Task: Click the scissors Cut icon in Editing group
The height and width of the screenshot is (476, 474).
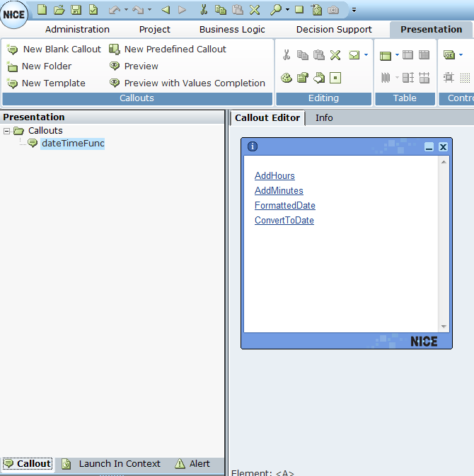Action: (x=287, y=55)
